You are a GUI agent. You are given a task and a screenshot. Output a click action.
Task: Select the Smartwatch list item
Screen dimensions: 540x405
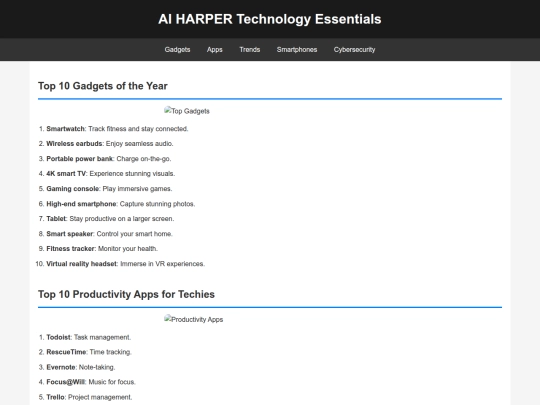pos(117,129)
